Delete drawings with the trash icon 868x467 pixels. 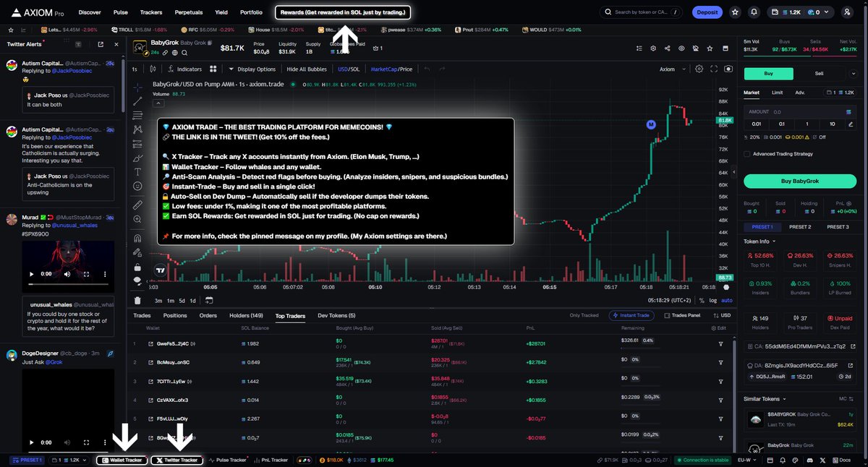click(137, 300)
